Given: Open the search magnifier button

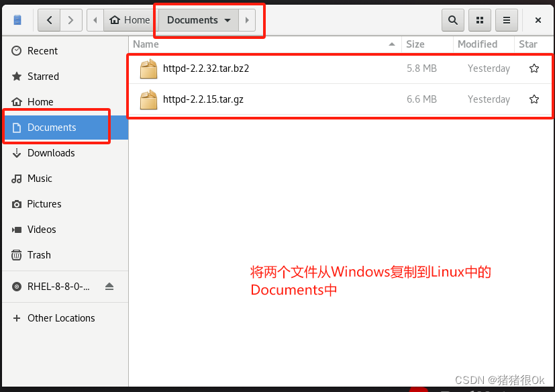Looking at the screenshot, I should 453,20.
